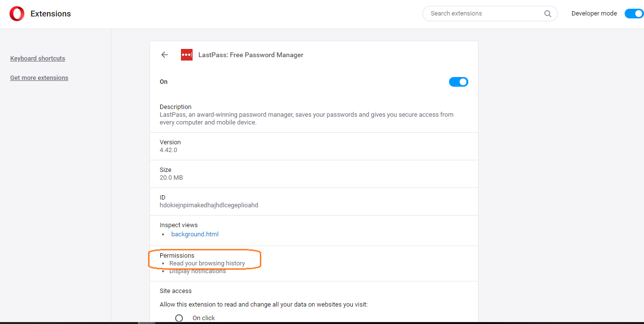Viewport: 644px width, 324px height.
Task: Select the On click radio button
Action: [179, 318]
